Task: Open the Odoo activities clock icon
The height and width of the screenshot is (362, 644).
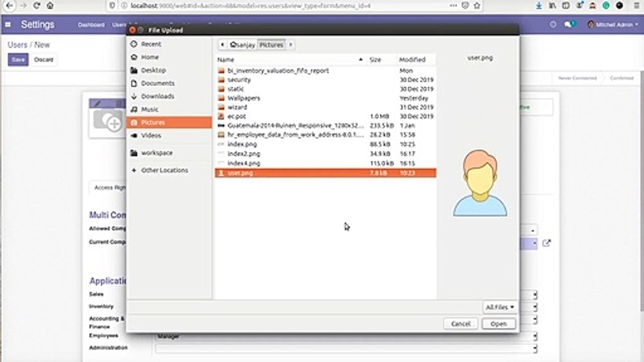Action: tap(553, 24)
